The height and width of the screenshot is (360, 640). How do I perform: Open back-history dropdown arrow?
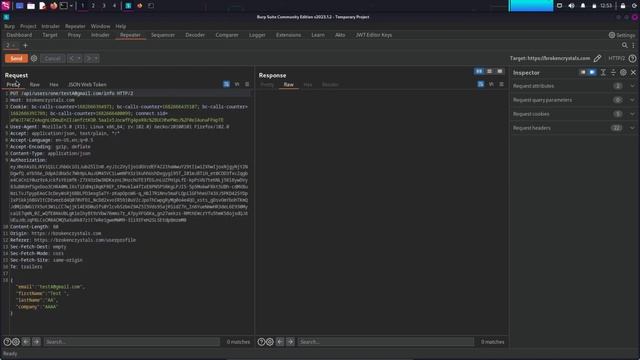(x=79, y=58)
